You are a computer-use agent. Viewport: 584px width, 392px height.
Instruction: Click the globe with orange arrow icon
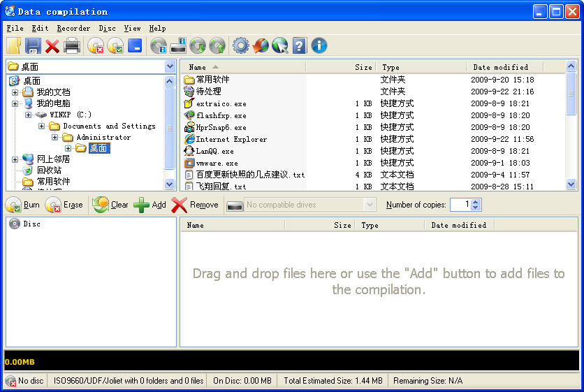click(x=261, y=46)
